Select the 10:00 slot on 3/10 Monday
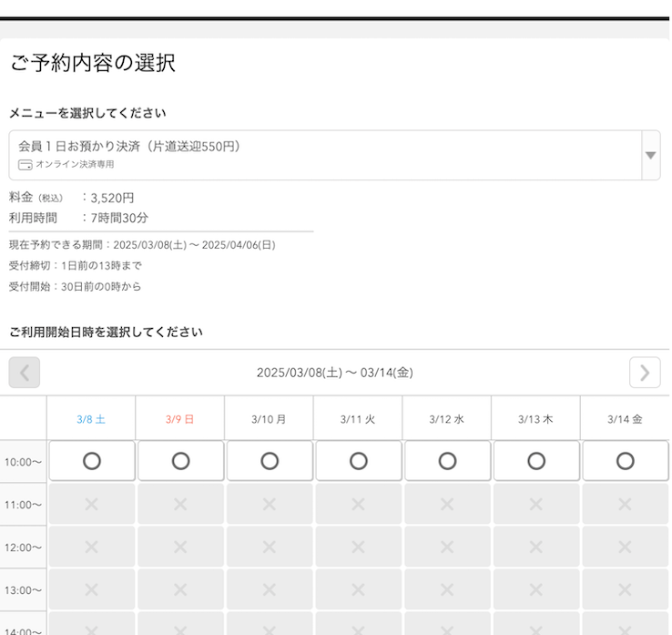Viewport: 672px width, 635px height. coord(270,461)
